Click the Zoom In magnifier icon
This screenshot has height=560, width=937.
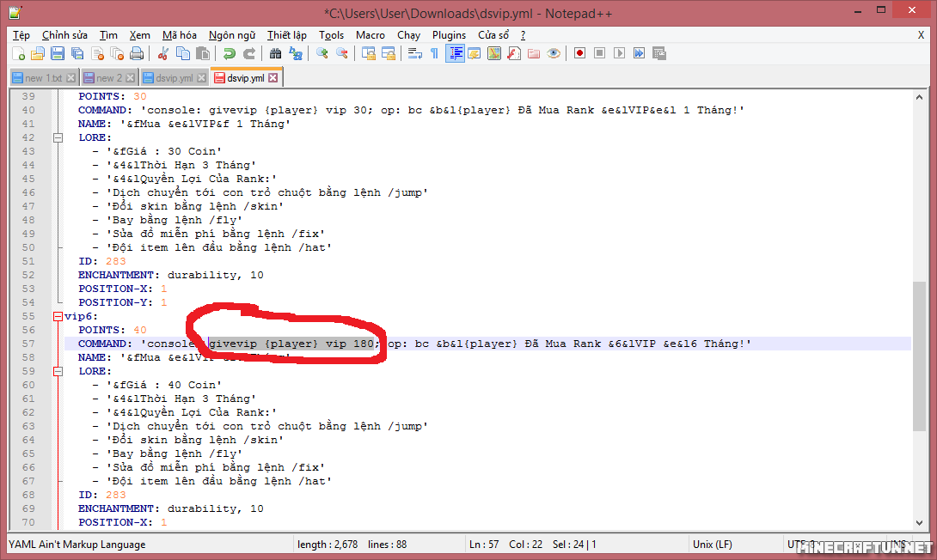tap(322, 54)
